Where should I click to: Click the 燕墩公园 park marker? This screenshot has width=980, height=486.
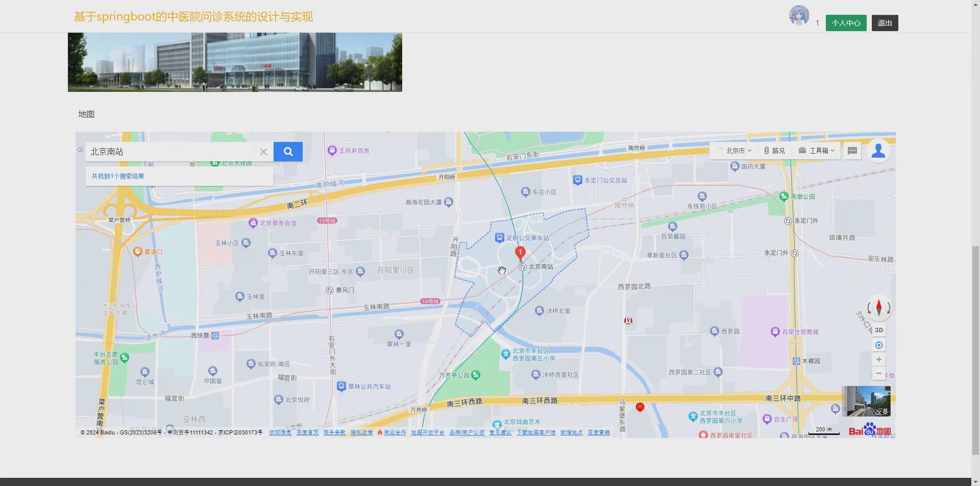784,196
